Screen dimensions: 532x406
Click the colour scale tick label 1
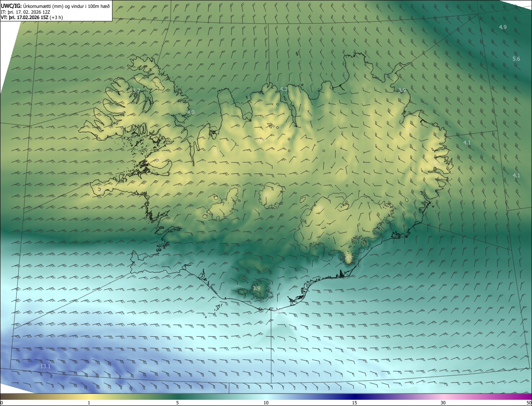click(x=89, y=403)
